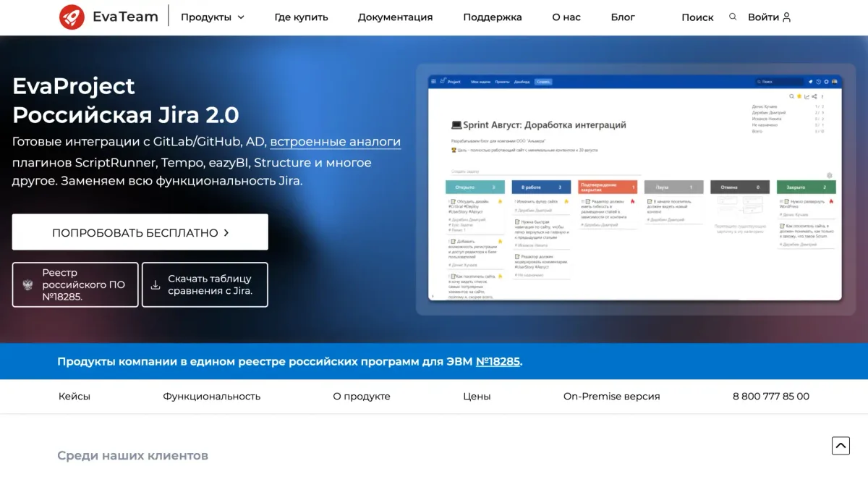This screenshot has width=868, height=482.
Task: Follow the встроенные аналоги link
Action: point(335,142)
